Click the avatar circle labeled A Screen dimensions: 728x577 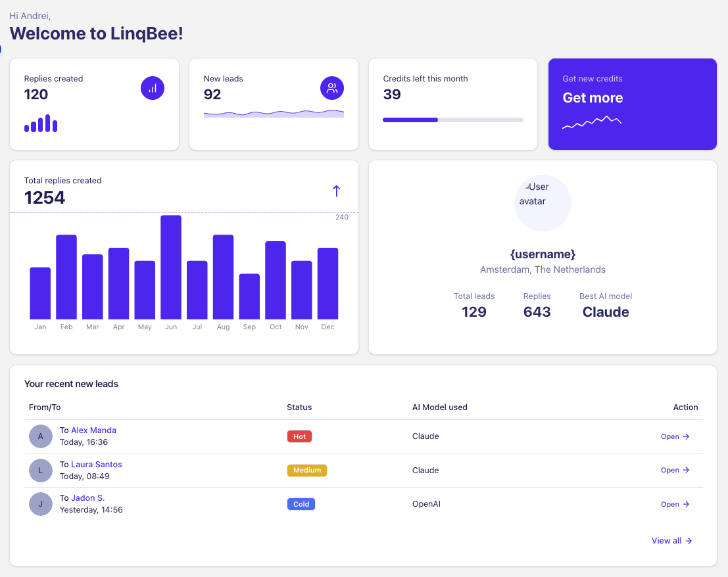click(41, 436)
